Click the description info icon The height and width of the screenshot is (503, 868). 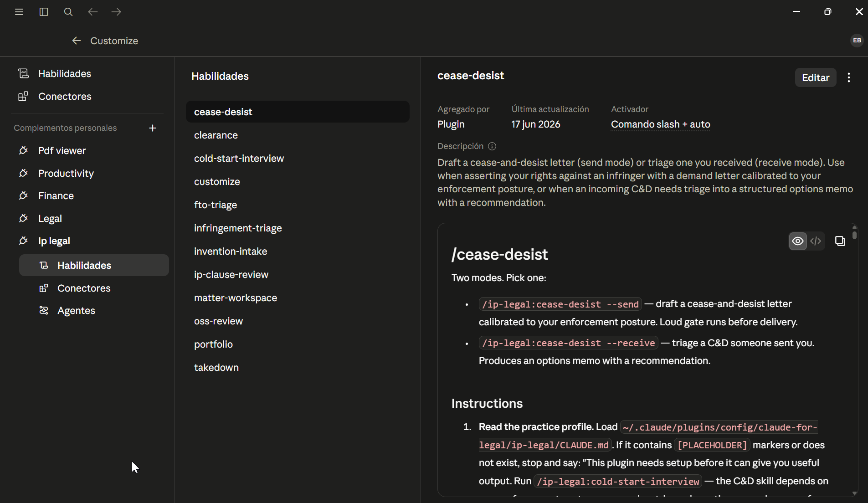point(492,146)
